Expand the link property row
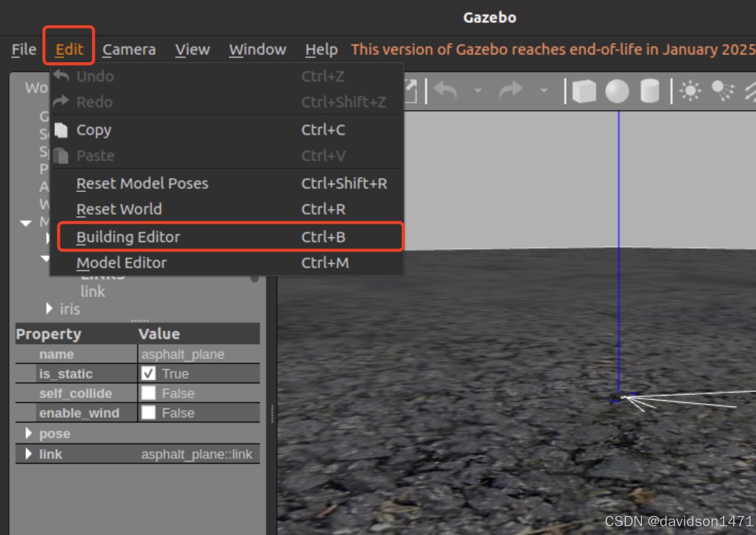756x535 pixels. point(29,454)
